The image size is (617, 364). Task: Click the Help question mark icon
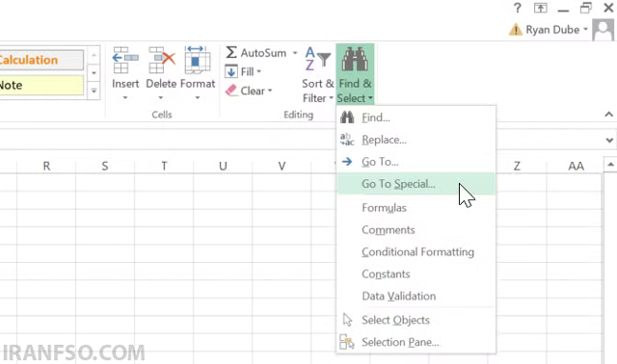pyautogui.click(x=518, y=8)
